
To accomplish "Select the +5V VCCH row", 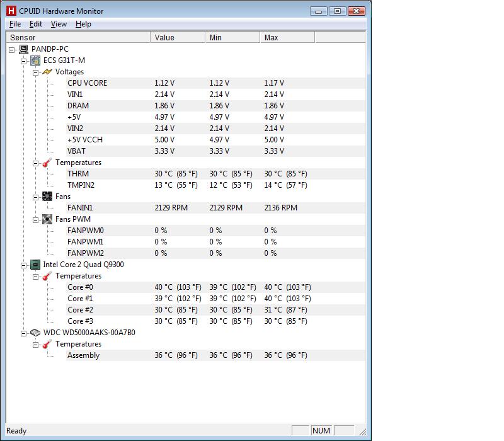I will tap(215, 140).
